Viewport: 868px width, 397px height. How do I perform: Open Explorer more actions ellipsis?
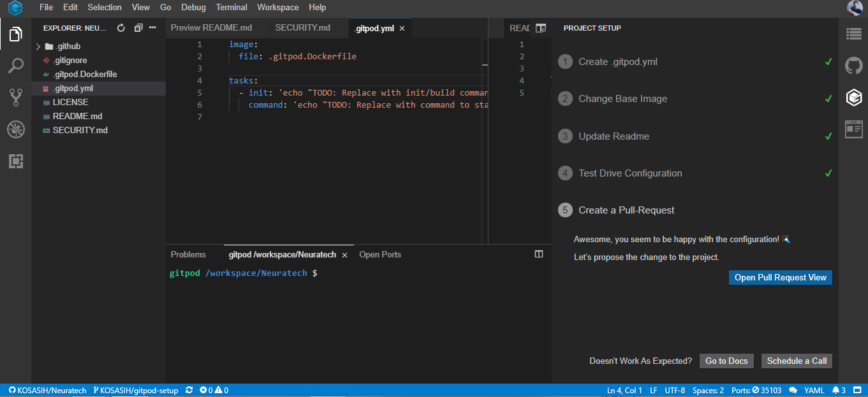pos(152,28)
